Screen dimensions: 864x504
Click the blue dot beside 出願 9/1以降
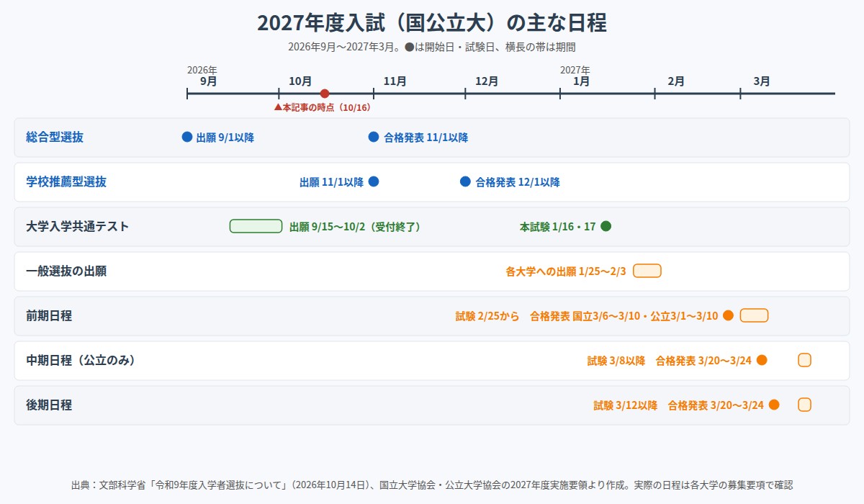187,137
